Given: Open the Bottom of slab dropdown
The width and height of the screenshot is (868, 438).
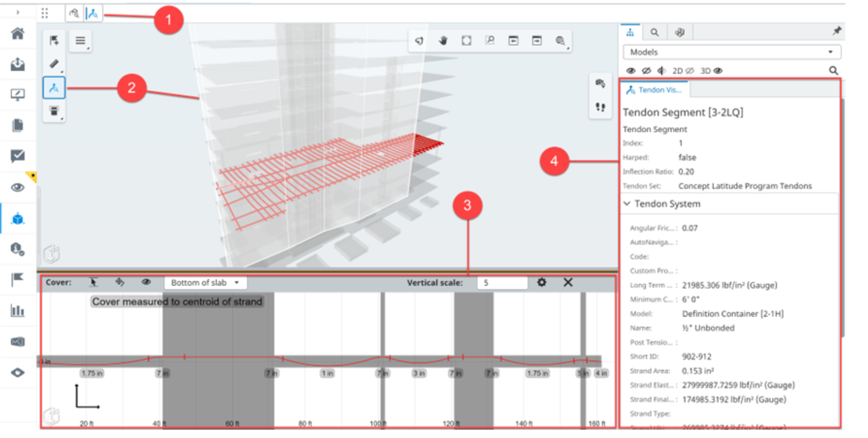Looking at the screenshot, I should [205, 283].
